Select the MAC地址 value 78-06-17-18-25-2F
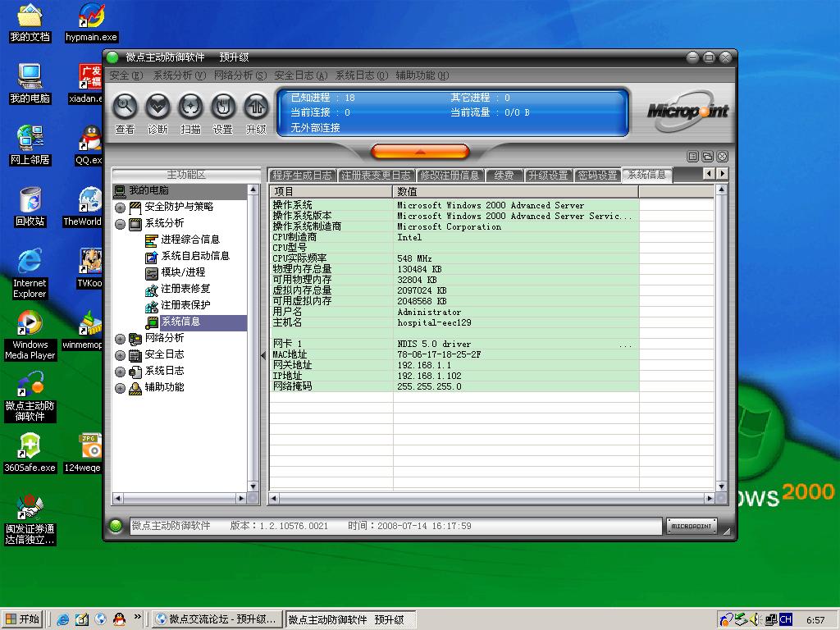 (x=439, y=354)
